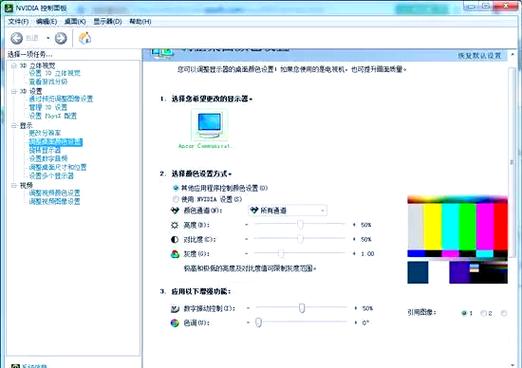Click the system information icon at bottom left

(x=15, y=366)
